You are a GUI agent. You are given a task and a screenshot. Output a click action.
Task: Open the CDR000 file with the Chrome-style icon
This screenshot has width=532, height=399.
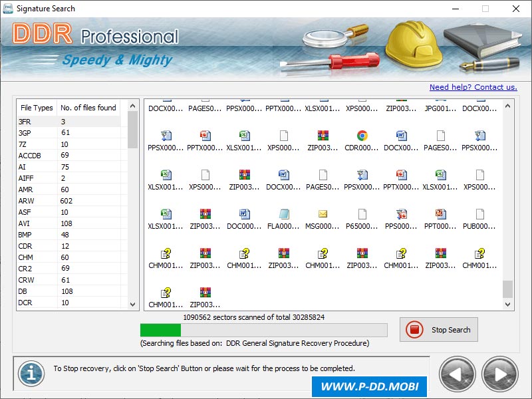pyautogui.click(x=362, y=136)
